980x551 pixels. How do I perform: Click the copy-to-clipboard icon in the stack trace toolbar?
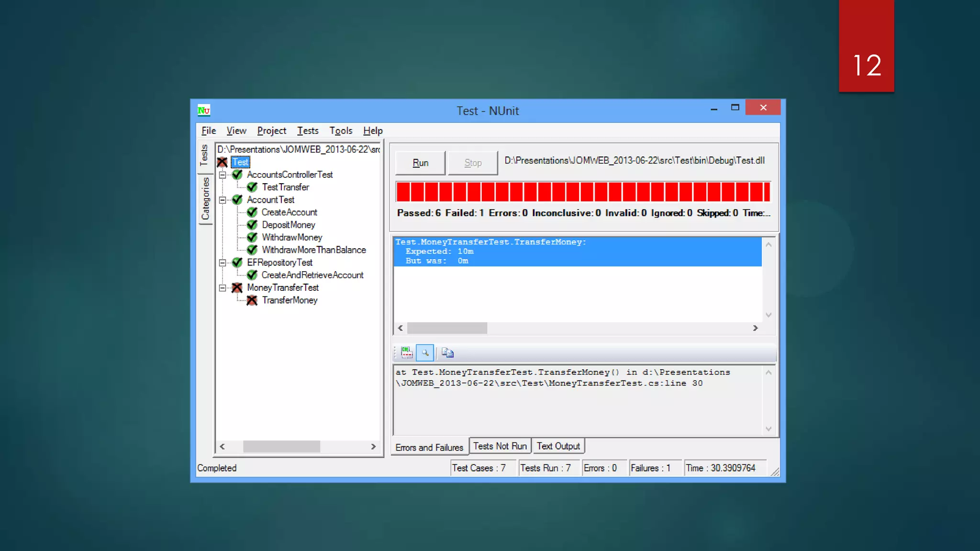coord(447,353)
